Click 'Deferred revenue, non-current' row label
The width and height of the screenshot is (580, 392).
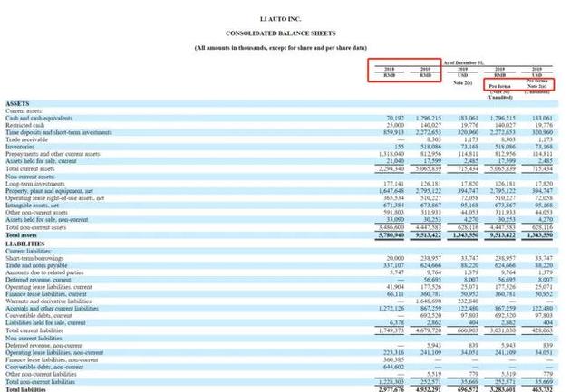[x=44, y=346]
